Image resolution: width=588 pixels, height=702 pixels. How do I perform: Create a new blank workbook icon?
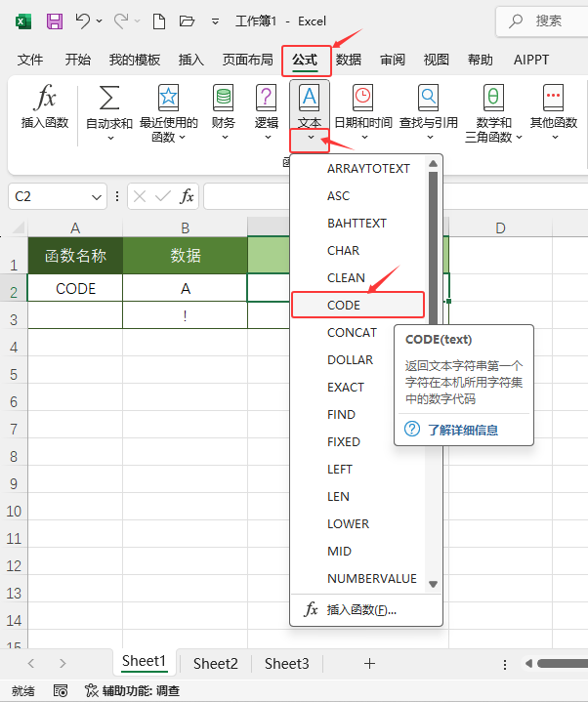click(x=159, y=21)
